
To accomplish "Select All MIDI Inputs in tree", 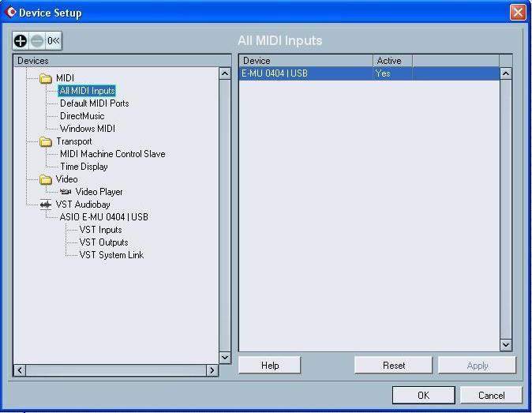I will (x=87, y=91).
